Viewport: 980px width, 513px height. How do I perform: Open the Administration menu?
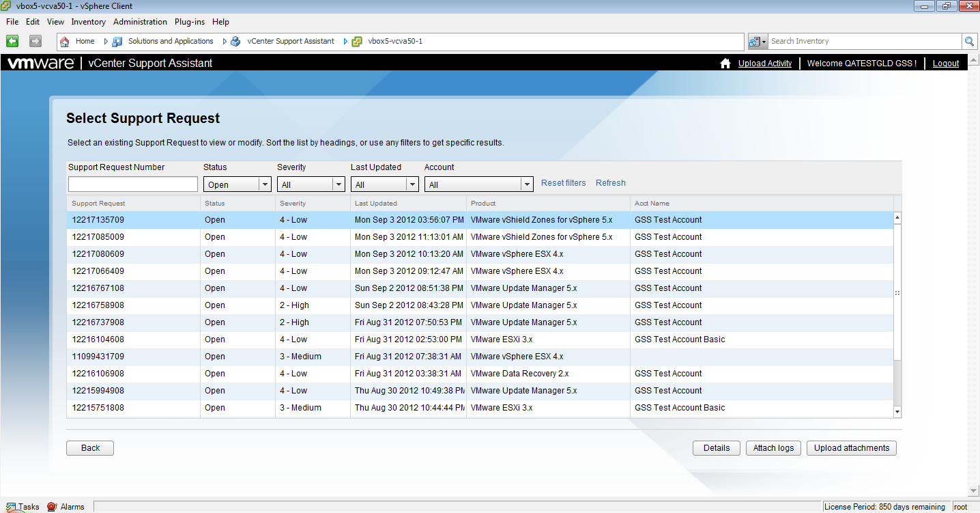click(140, 22)
